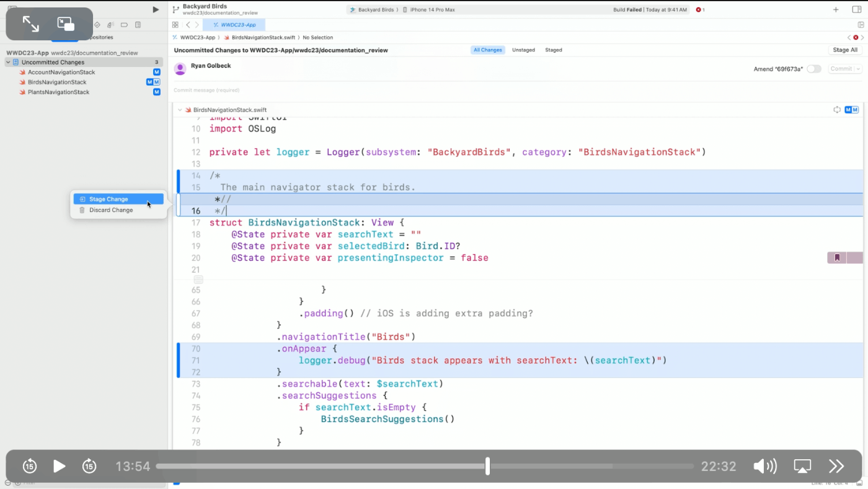This screenshot has width=868, height=489.
Task: Open AirPlay options
Action: tap(802, 466)
